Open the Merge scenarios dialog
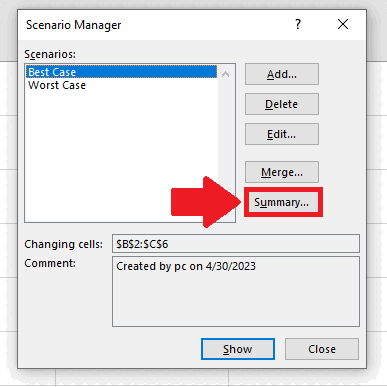The image size is (387, 387). pyautogui.click(x=282, y=172)
